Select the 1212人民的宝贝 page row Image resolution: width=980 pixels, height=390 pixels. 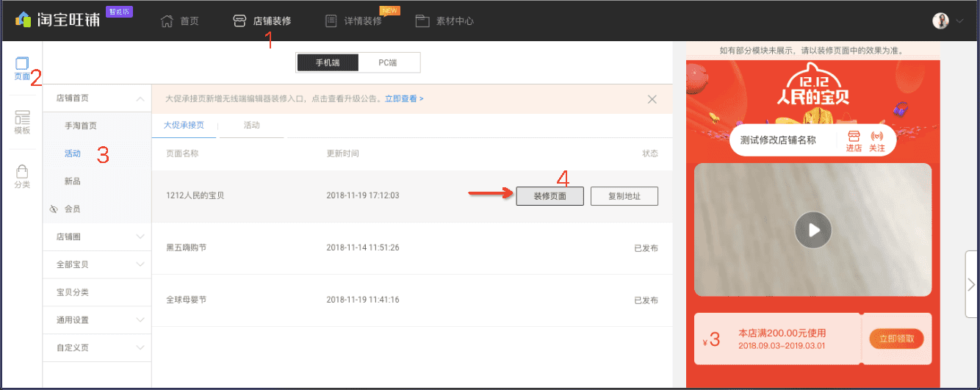point(412,196)
